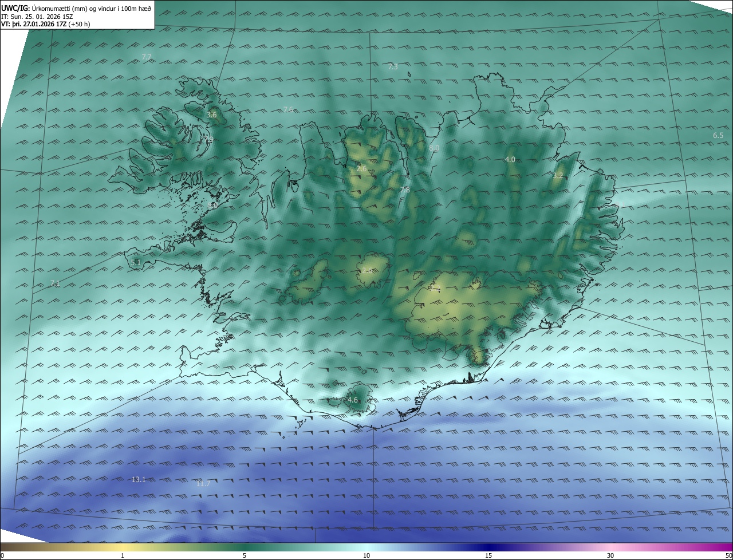Screen dimensions: 733x560
Task: Click the 3.2 value label on the map
Action: 558,175
